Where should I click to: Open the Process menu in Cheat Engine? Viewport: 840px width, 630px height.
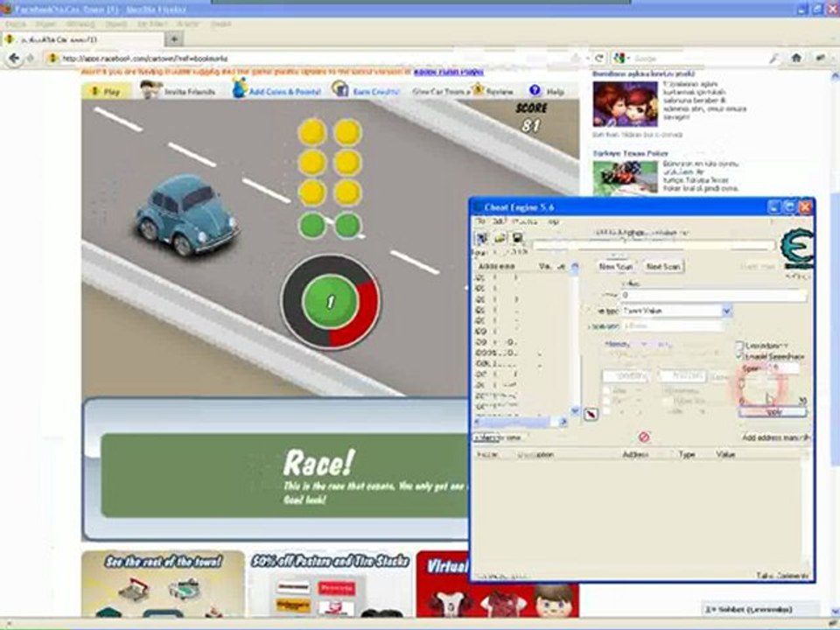pos(523,221)
